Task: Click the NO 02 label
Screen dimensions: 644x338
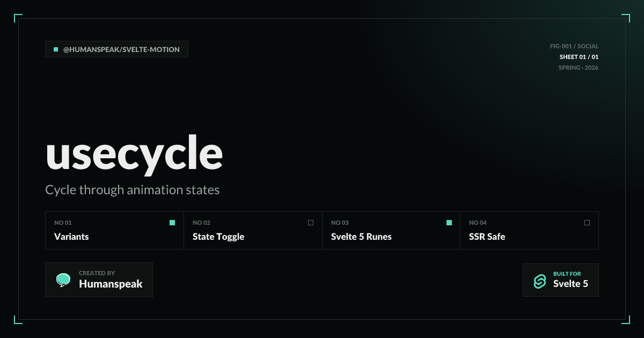Action: pyautogui.click(x=201, y=223)
